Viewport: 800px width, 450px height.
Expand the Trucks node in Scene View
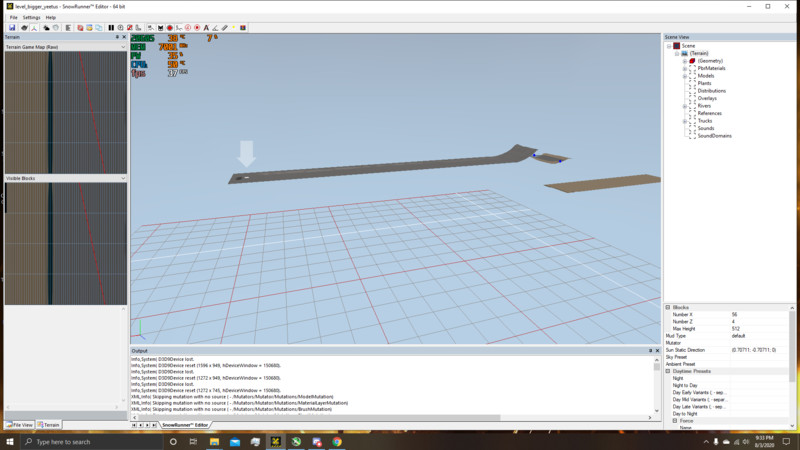[x=685, y=121]
